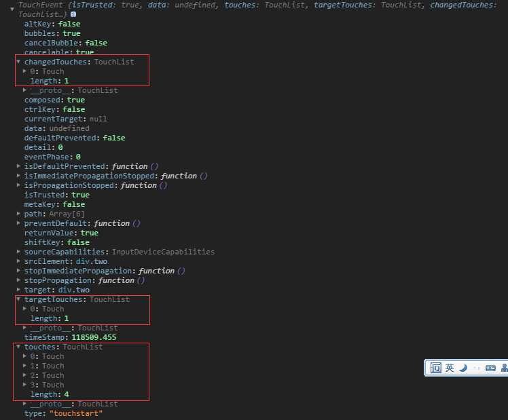Expand __proto__ below changedTouches length
The width and height of the screenshot is (508, 420).
[x=24, y=90]
